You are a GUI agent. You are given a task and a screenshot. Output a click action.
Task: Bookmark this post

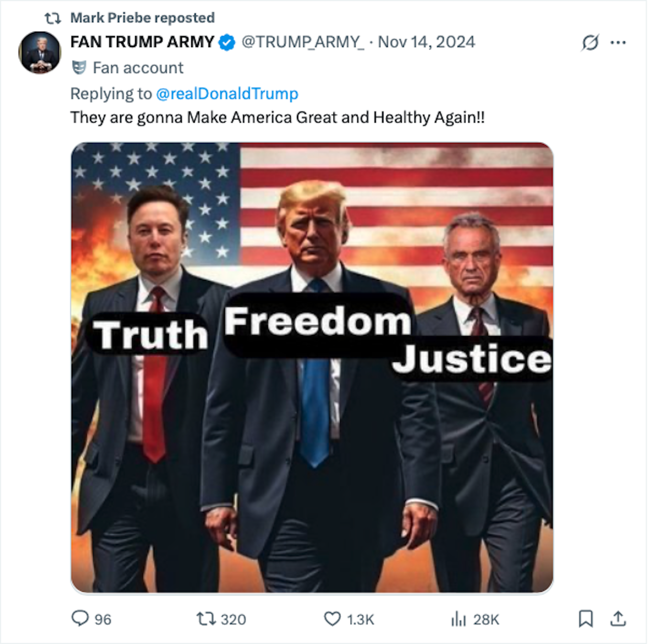(585, 618)
